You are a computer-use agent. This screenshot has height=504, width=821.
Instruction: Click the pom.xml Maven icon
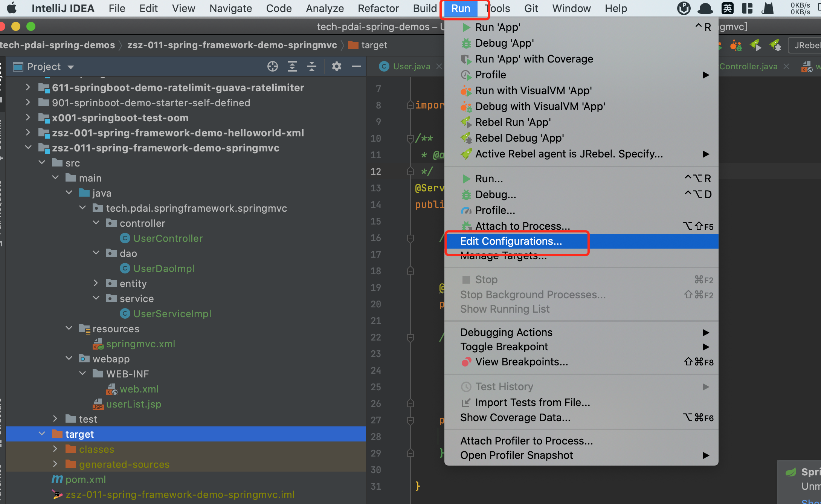[x=57, y=480]
